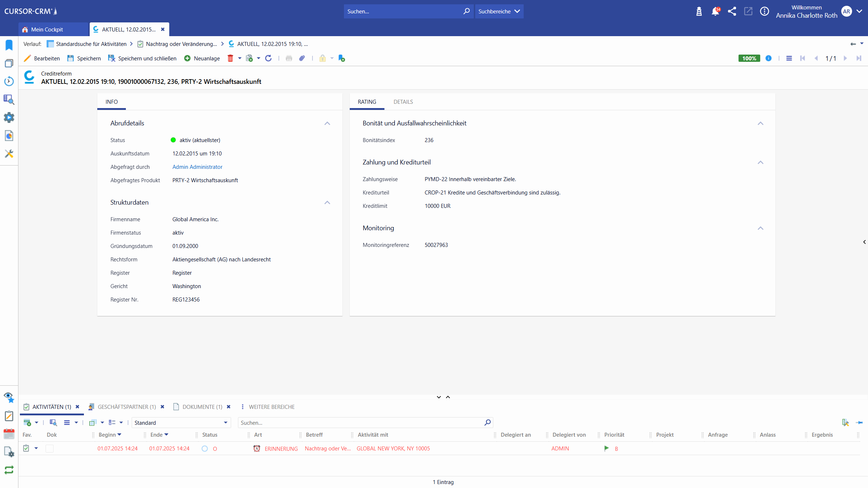Open the Standard view dropdown in activities

click(x=181, y=423)
